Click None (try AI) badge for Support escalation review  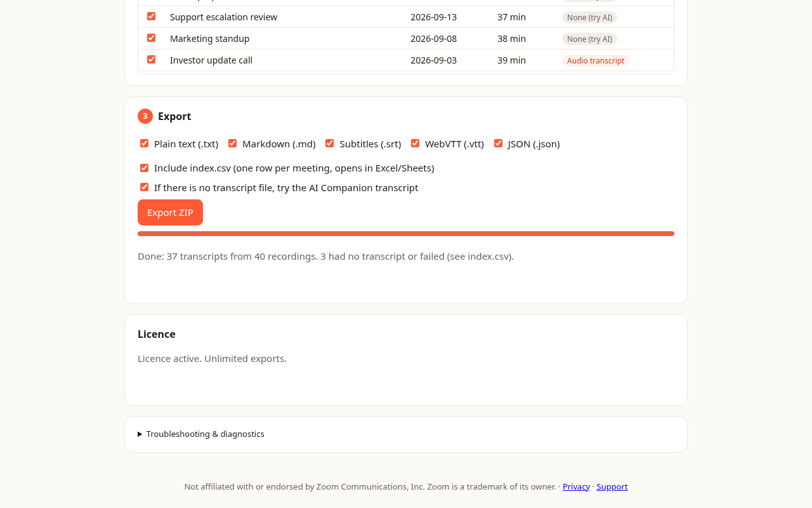click(x=589, y=17)
